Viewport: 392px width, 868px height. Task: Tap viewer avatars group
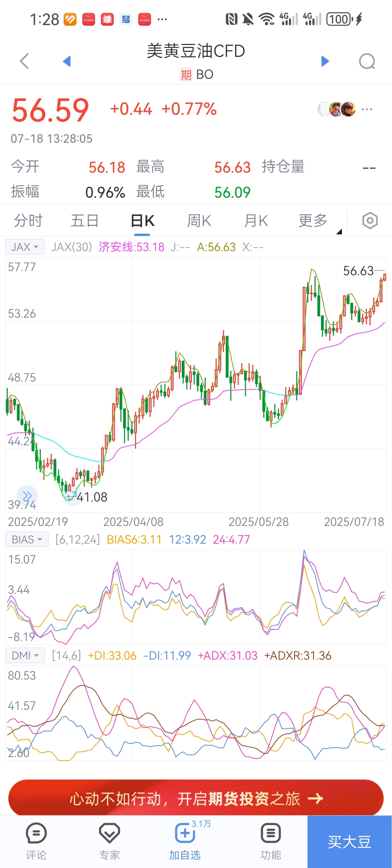tap(337, 109)
